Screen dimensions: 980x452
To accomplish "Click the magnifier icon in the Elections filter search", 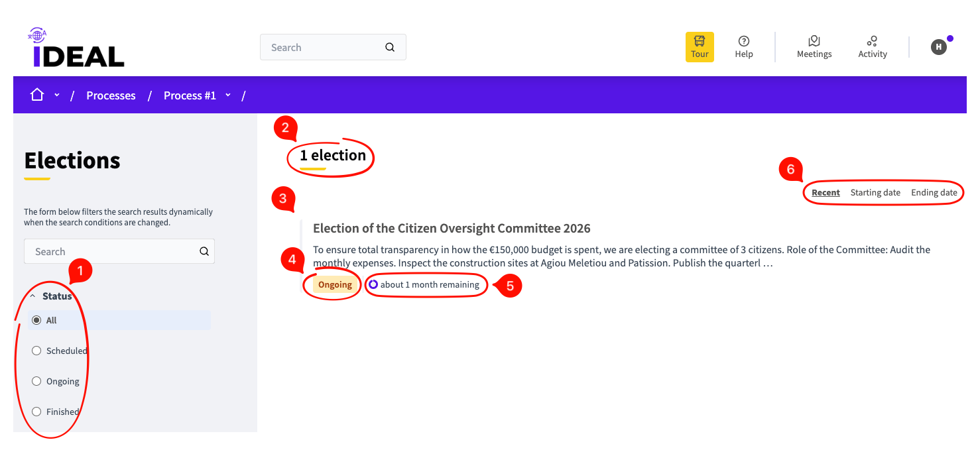I will [204, 251].
